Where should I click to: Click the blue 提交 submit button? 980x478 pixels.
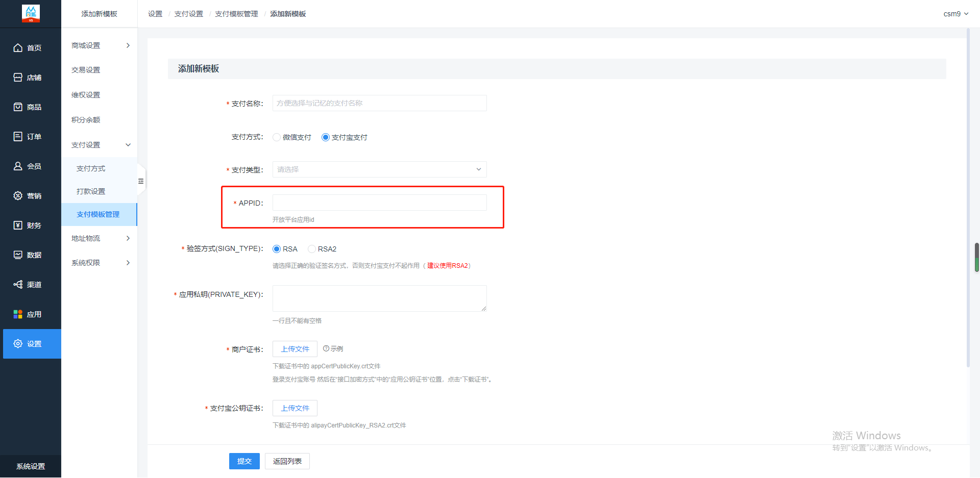click(x=244, y=461)
